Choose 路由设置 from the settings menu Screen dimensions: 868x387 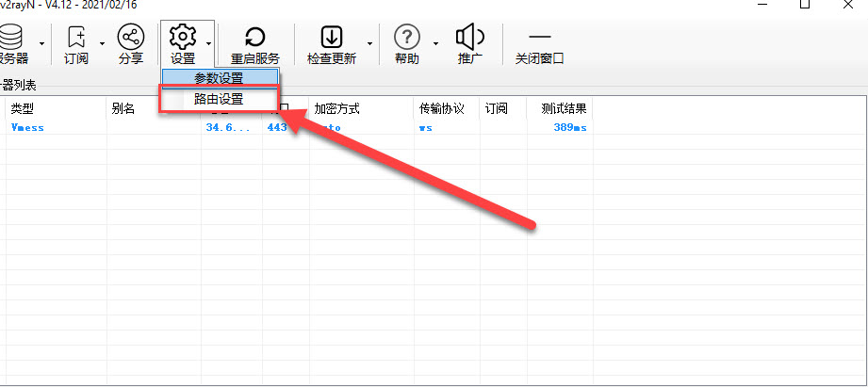point(220,100)
